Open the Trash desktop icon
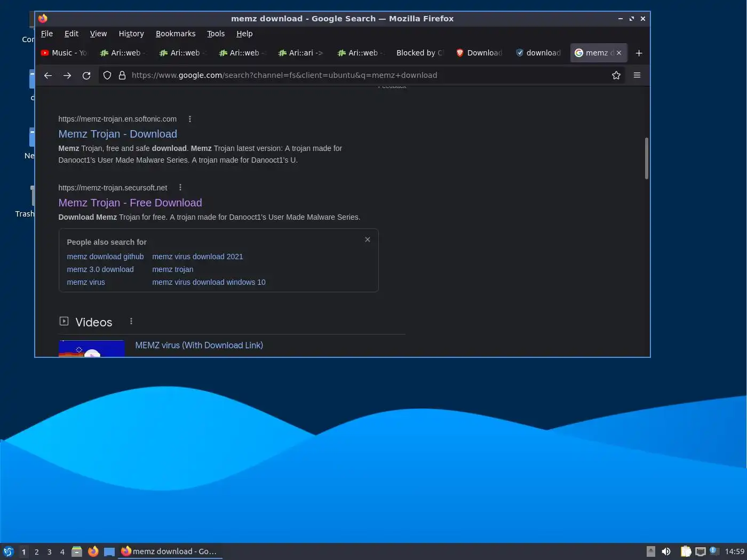747x560 pixels. click(25, 202)
